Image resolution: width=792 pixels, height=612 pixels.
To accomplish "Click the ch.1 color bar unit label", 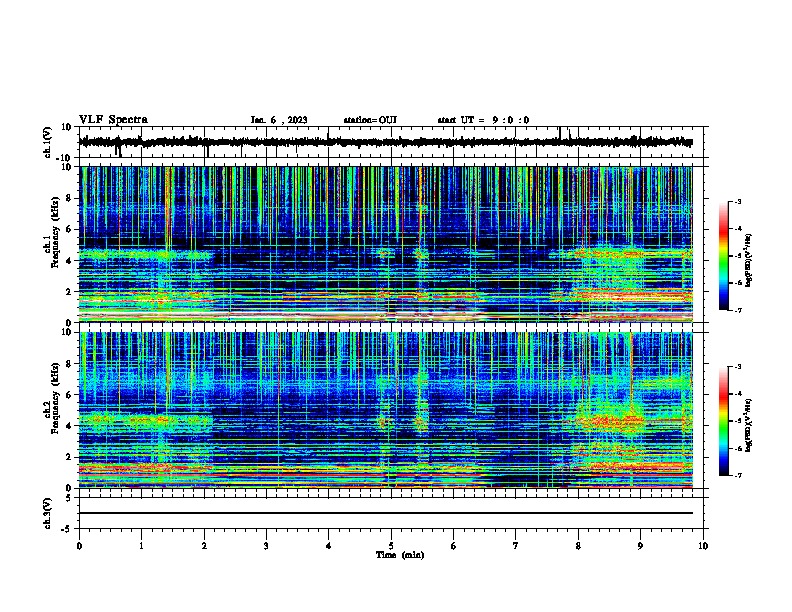I will 748,261.
